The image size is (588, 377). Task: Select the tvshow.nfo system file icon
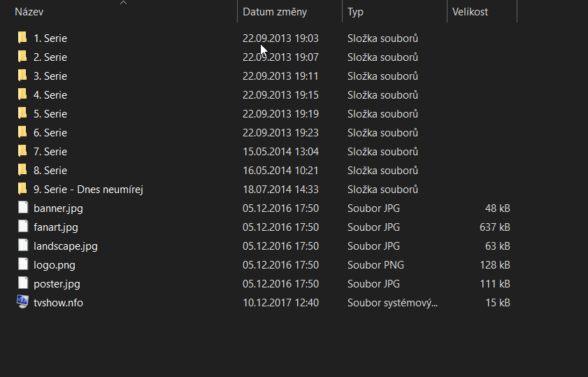coord(22,302)
